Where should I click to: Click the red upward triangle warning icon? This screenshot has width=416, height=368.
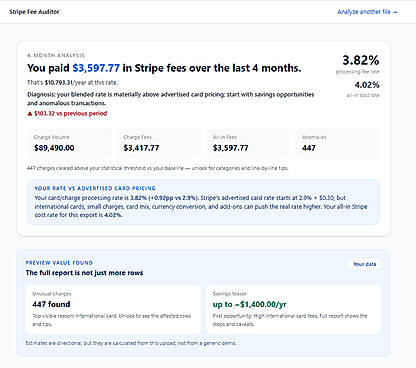(30, 114)
